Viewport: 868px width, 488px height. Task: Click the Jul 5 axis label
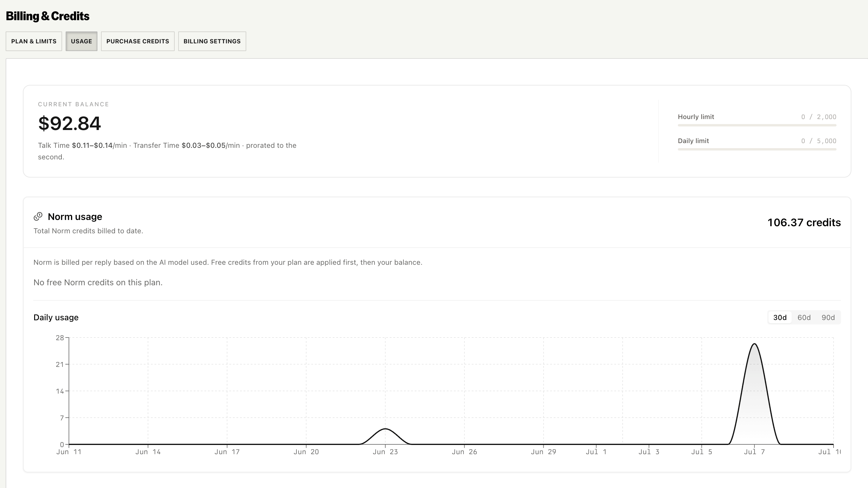(x=702, y=452)
